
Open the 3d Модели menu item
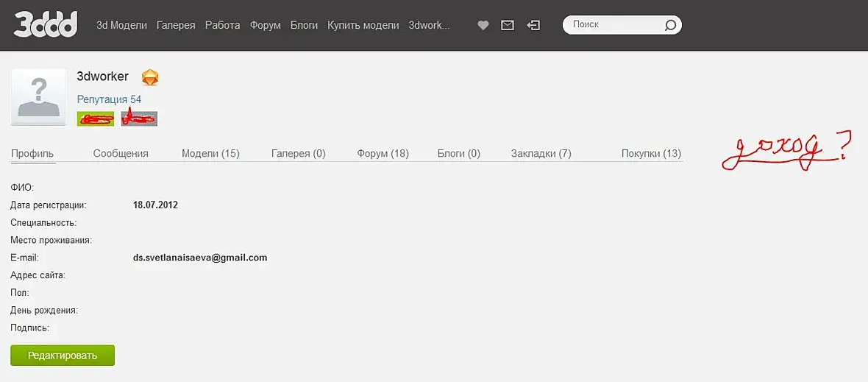click(121, 25)
